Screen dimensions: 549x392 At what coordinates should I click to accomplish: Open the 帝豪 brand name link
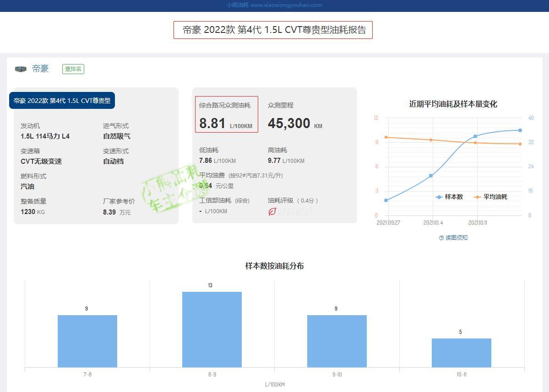40,69
